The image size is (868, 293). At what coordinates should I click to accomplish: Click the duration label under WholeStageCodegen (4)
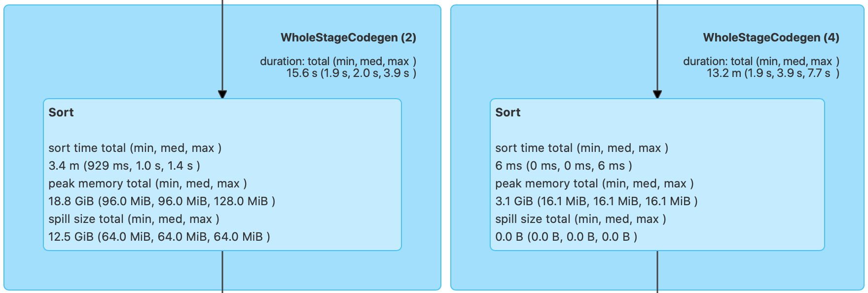tap(761, 61)
